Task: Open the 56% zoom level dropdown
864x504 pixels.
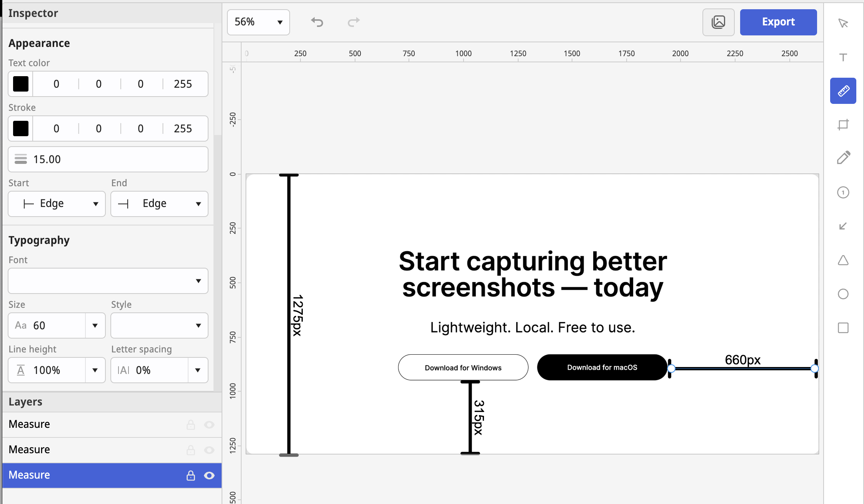Action: (x=258, y=22)
